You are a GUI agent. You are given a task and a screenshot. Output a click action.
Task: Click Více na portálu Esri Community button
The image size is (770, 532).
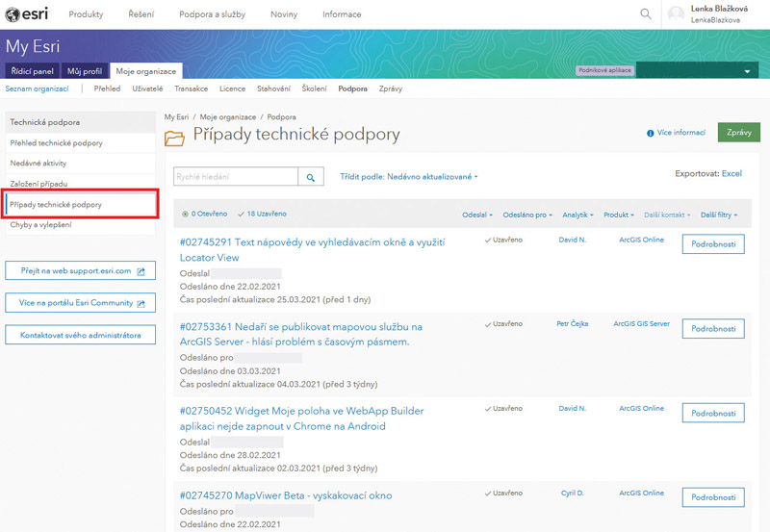pyautogui.click(x=81, y=303)
